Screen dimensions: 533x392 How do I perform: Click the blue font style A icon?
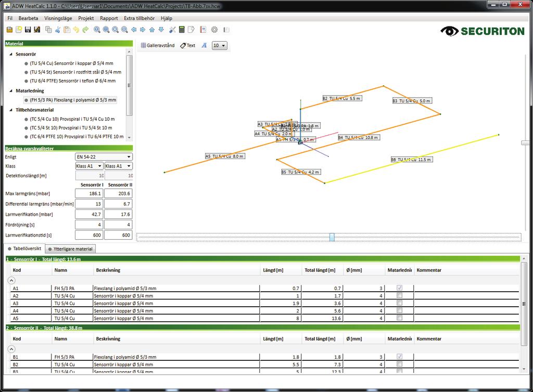point(204,45)
